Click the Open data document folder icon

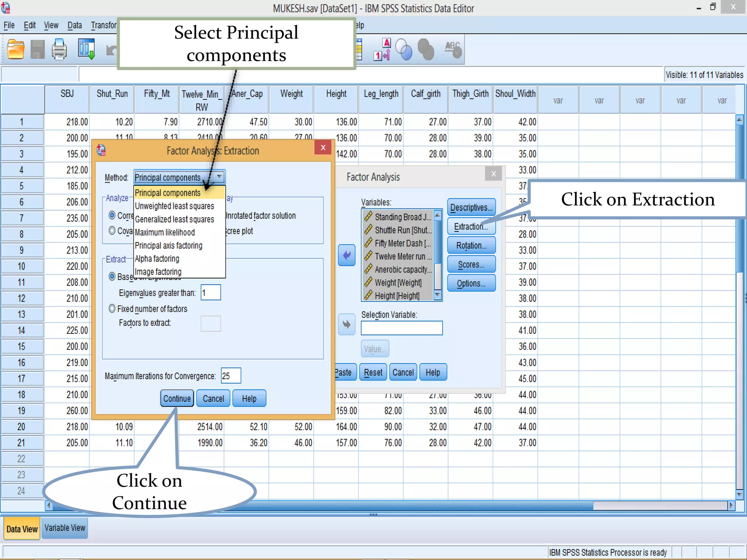pyautogui.click(x=16, y=49)
